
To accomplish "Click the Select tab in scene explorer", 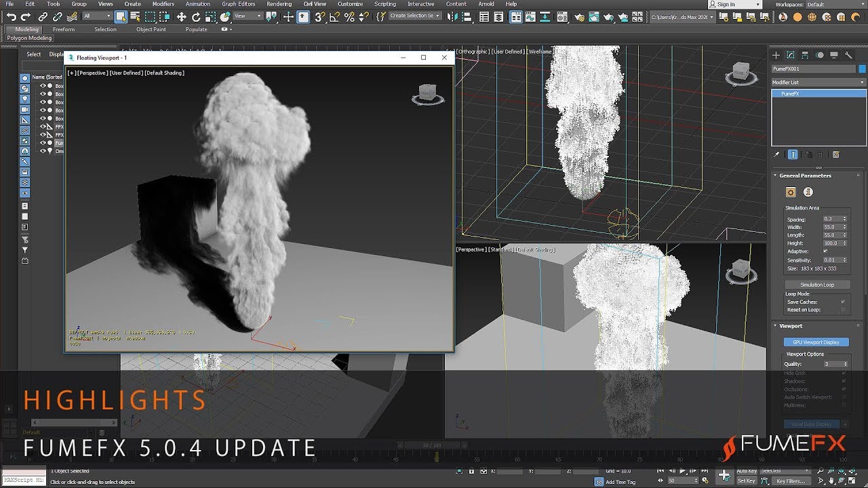I will (x=34, y=54).
